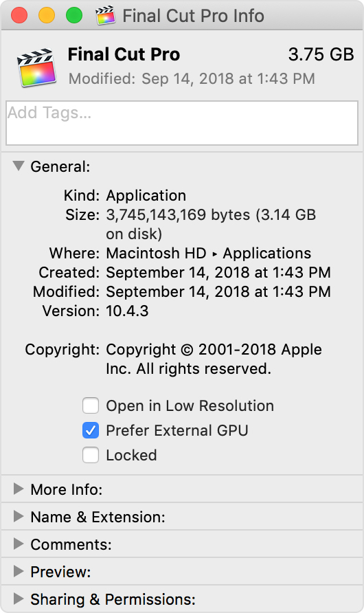This screenshot has height=613, width=364.
Task: Click the large Final Cut Pro clapperboard icon
Action: 36,67
